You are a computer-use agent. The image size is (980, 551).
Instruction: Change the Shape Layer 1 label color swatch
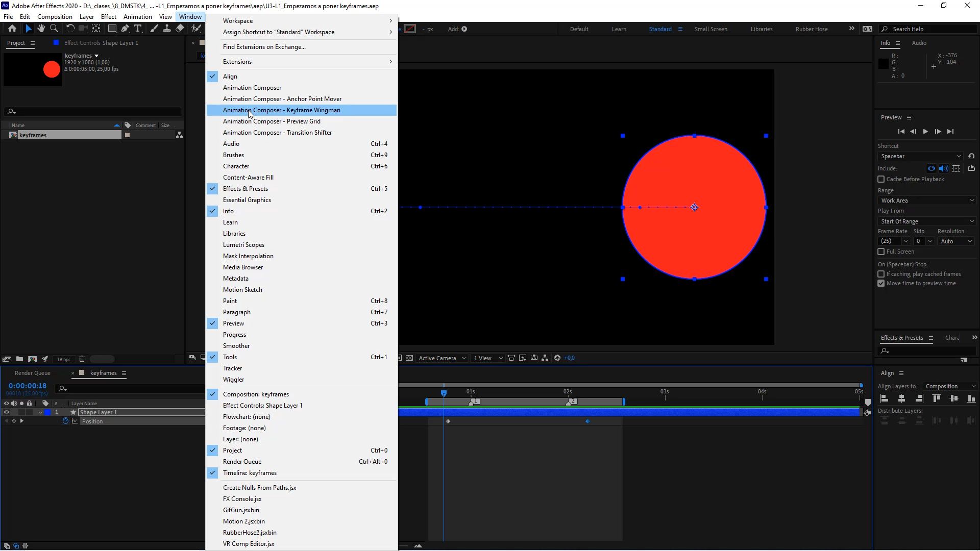[x=47, y=412]
